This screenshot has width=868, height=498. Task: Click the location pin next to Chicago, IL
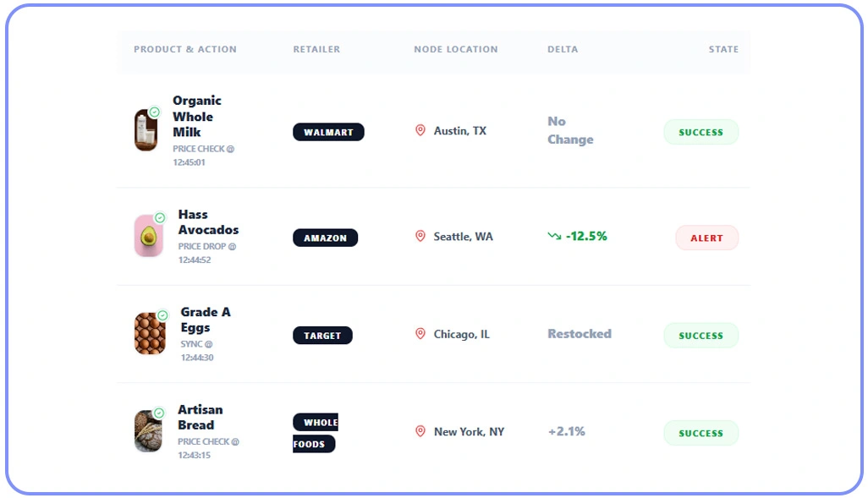420,334
